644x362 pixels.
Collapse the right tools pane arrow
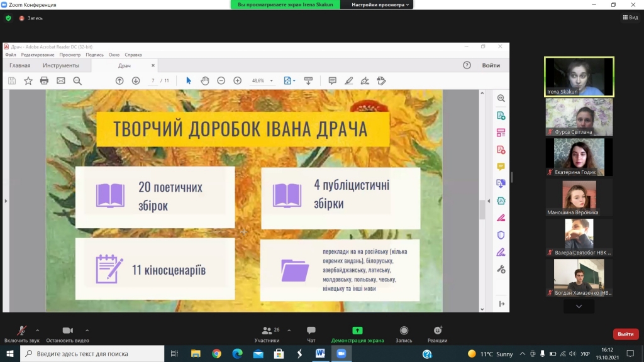click(x=489, y=200)
